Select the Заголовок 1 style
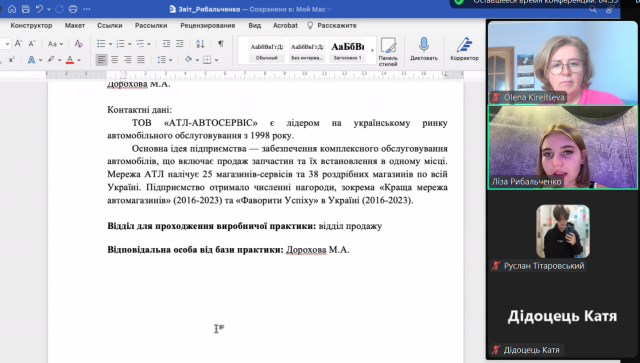The width and height of the screenshot is (640, 363). (348, 51)
